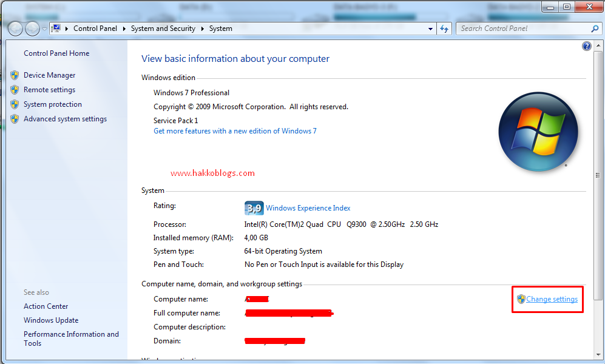Open the address bar dropdown arrow
The width and height of the screenshot is (605, 364).
431,28
